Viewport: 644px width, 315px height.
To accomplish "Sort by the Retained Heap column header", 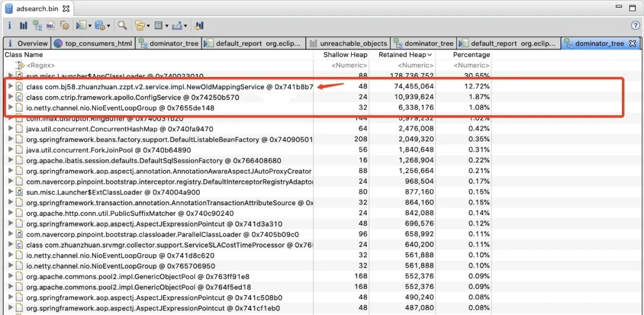I will point(401,55).
